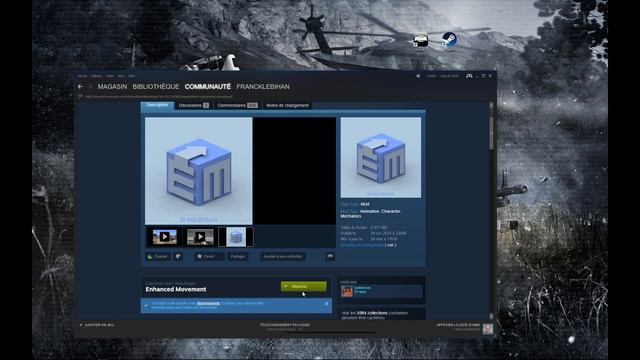
Task: Click the green Abonné subscribe button
Action: click(x=304, y=287)
